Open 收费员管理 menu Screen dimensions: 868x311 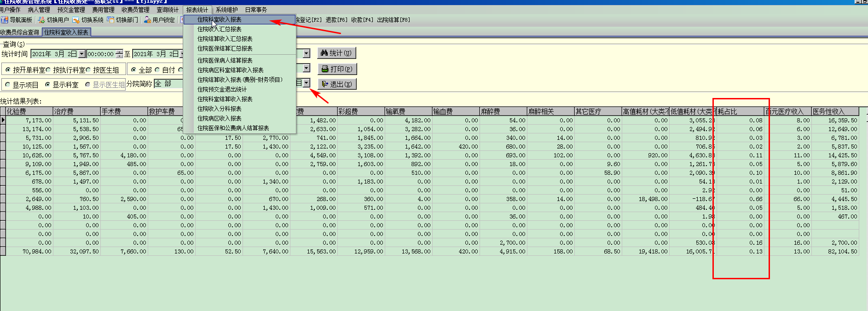tap(135, 10)
